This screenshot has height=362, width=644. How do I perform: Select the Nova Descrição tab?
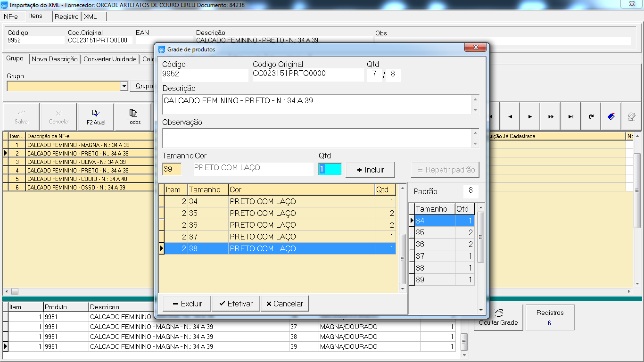tap(55, 59)
